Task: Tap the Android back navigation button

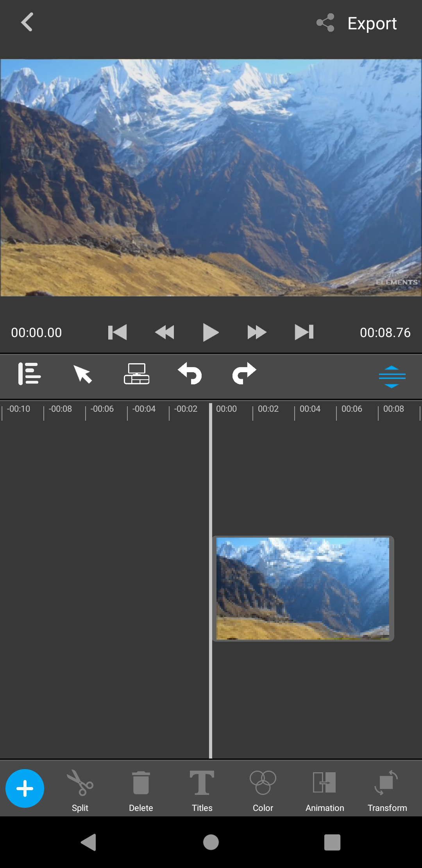Action: [89, 842]
